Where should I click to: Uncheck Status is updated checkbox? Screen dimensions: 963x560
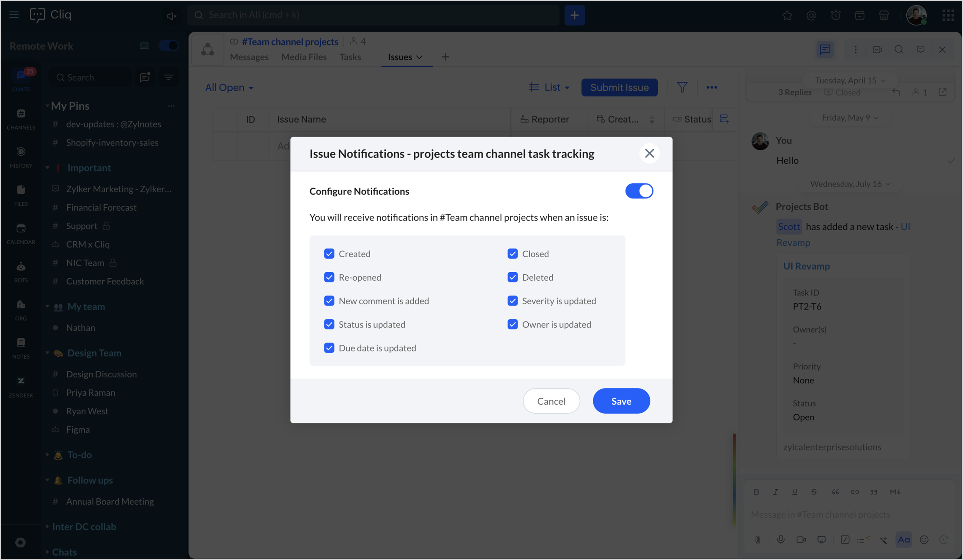329,324
